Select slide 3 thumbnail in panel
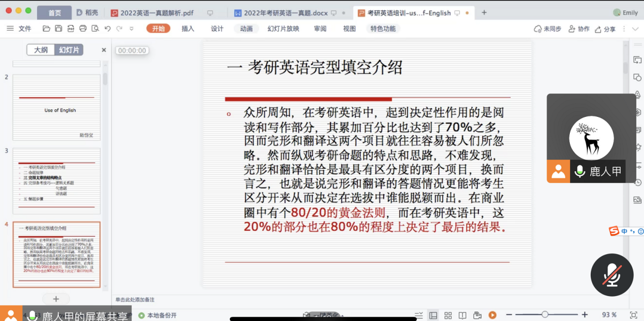 pos(56,181)
